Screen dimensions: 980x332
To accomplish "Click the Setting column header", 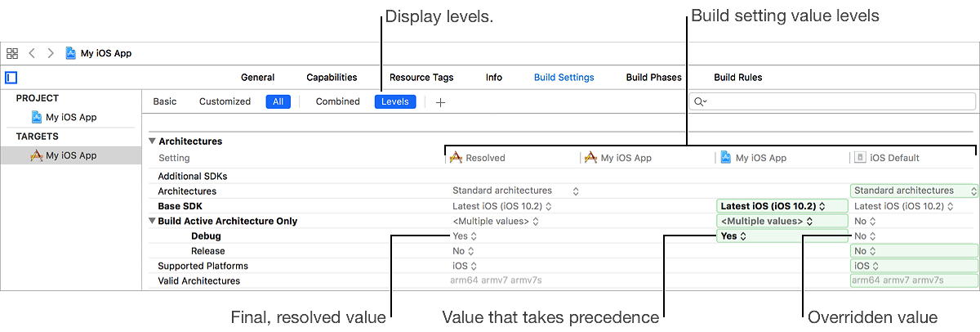I will point(174,158).
